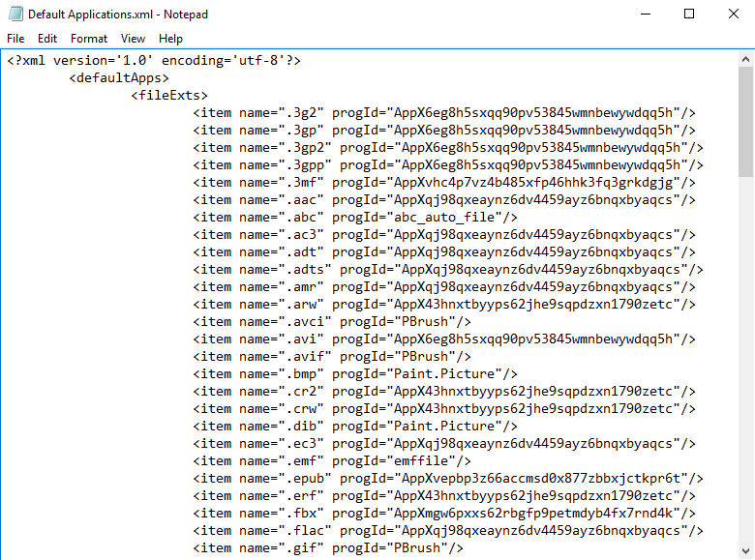Close the Default Applications.xml window

point(733,15)
